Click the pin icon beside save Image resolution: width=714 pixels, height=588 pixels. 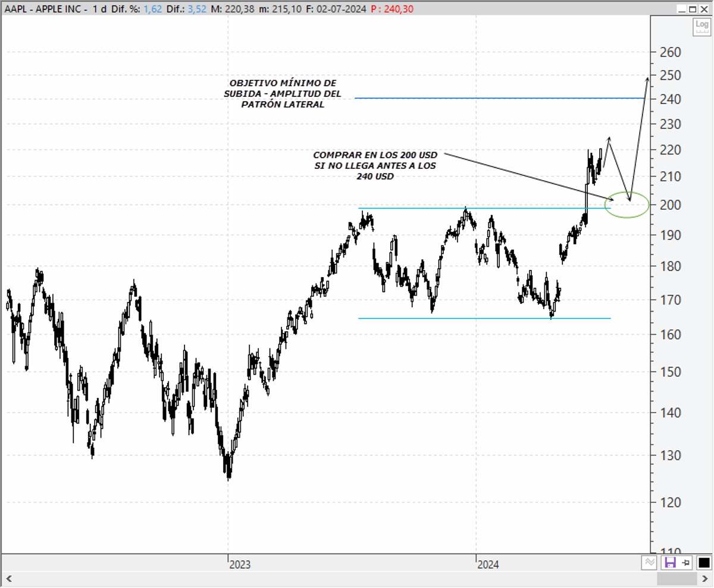685,562
